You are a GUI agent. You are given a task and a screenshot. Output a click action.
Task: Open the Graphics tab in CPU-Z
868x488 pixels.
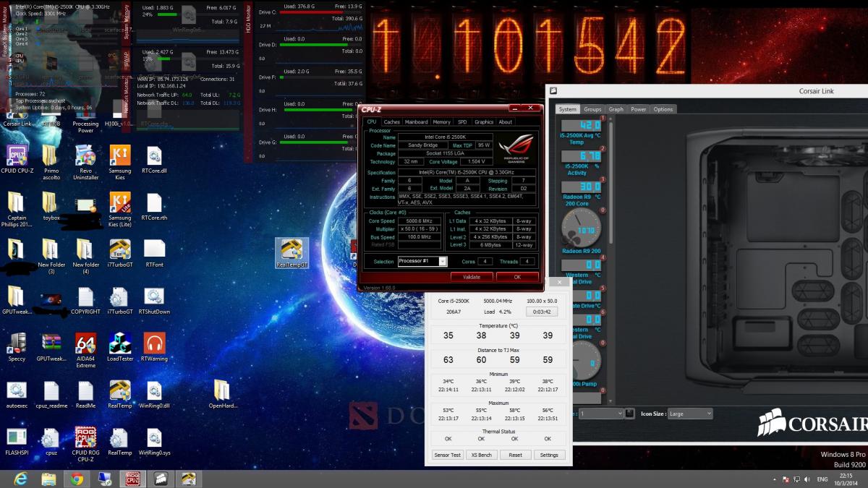pyautogui.click(x=484, y=122)
